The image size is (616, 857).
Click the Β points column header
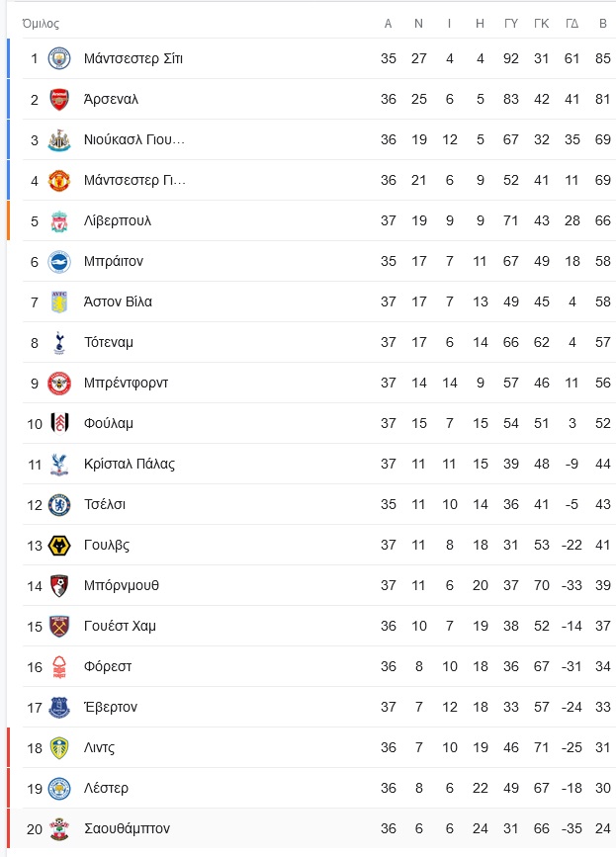coord(603,24)
